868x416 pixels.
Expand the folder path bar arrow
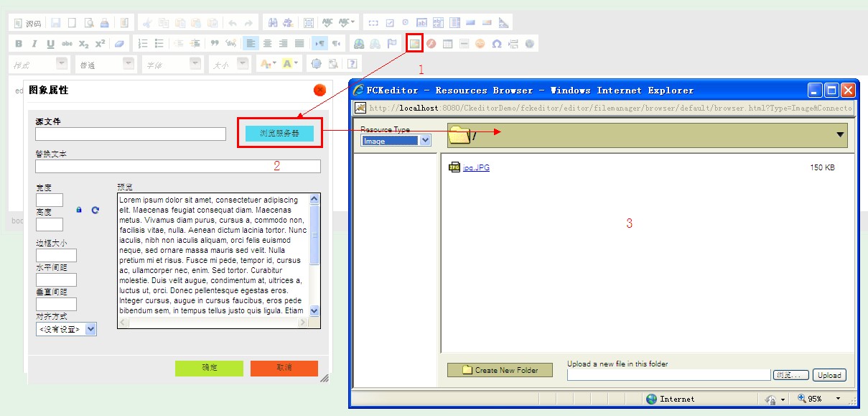[x=839, y=135]
